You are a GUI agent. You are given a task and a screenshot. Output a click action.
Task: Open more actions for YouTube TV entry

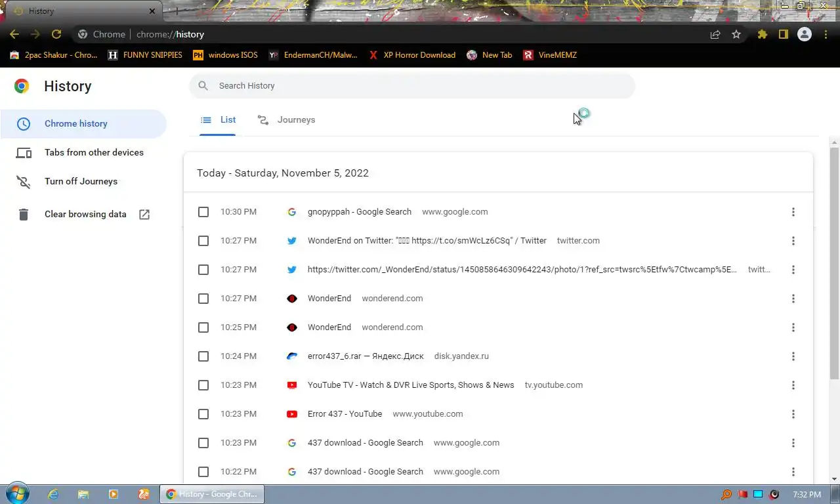click(793, 385)
